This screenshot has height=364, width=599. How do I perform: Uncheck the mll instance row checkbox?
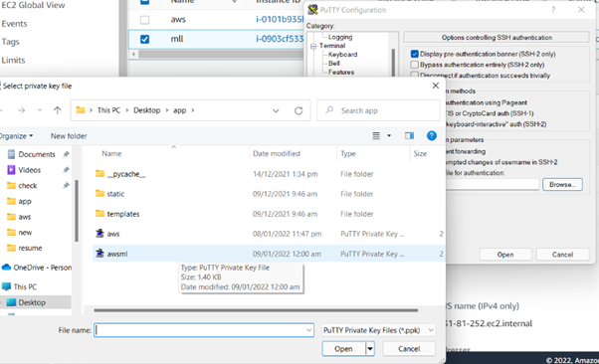tap(145, 39)
